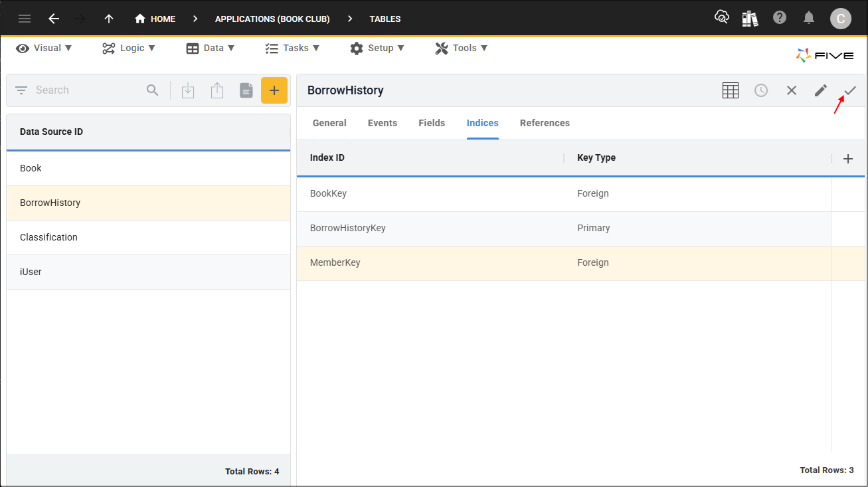Go to HOME in the breadcrumb
Screen dimensions: 868x487
point(155,19)
